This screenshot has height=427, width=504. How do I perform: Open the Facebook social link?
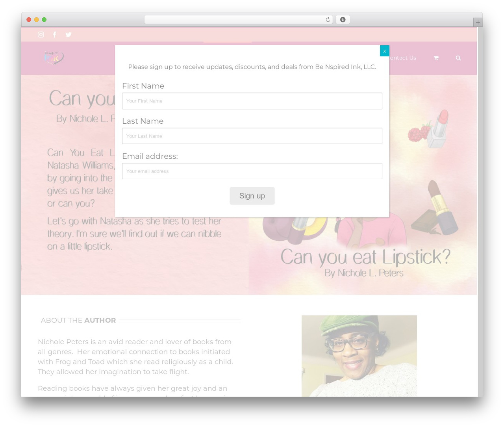point(55,35)
